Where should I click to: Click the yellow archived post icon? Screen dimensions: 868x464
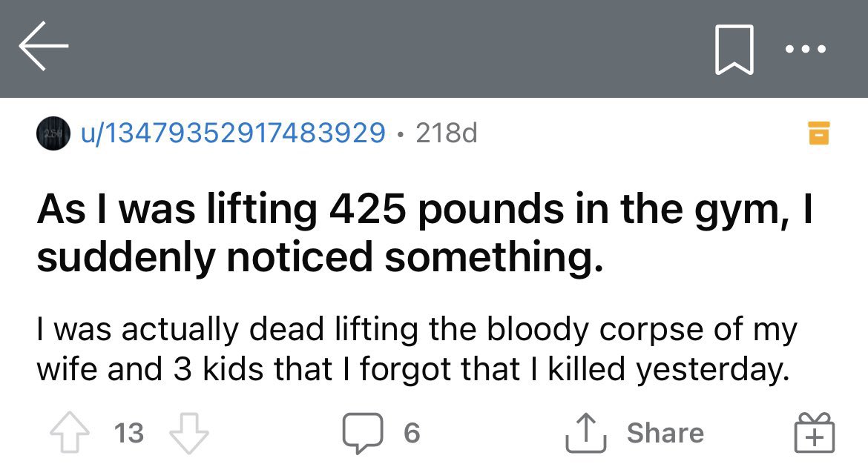coord(818,133)
